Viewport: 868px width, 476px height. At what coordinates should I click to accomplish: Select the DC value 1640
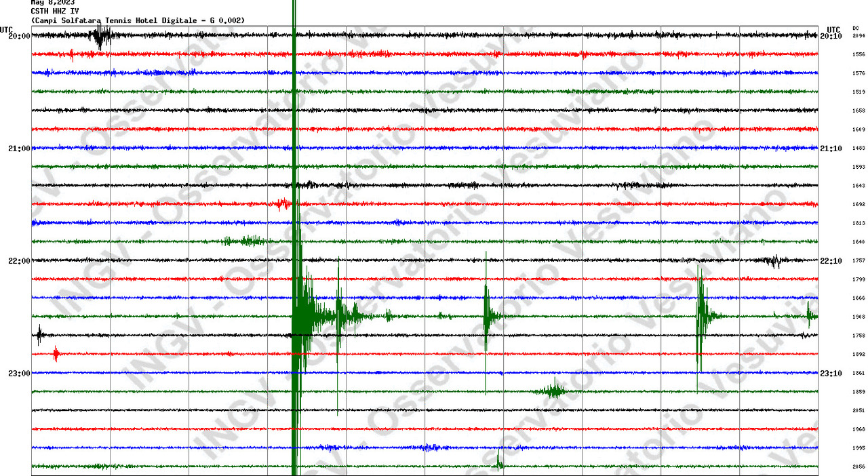(859, 242)
